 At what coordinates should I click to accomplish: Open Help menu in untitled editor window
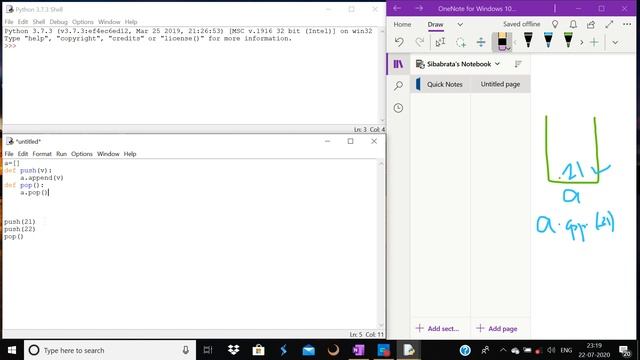click(130, 154)
